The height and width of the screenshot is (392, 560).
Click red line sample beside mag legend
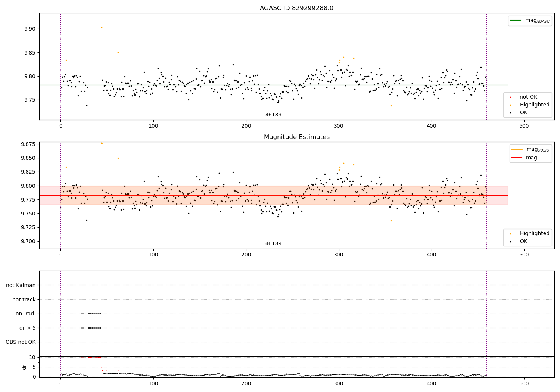tap(517, 158)
